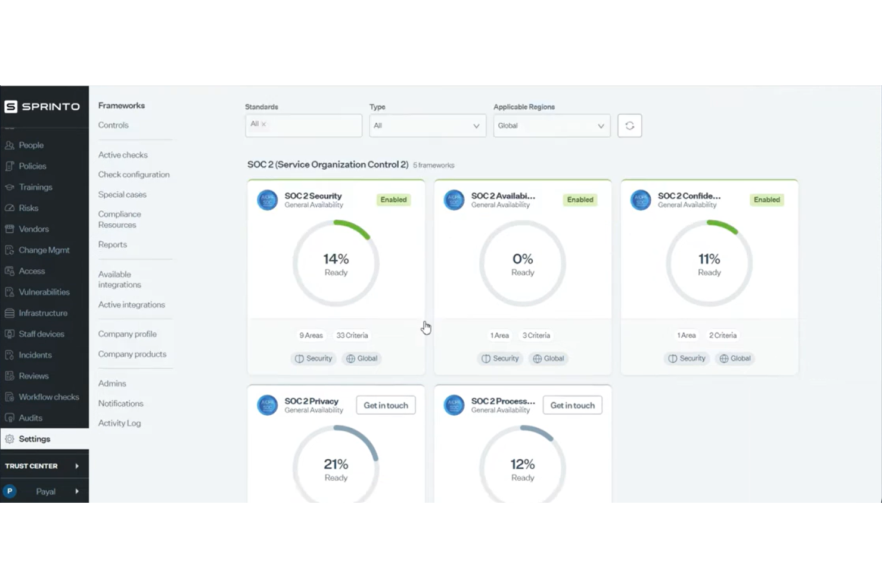This screenshot has height=588, width=882.
Task: Open the Applicable Regions dropdown
Action: [551, 126]
